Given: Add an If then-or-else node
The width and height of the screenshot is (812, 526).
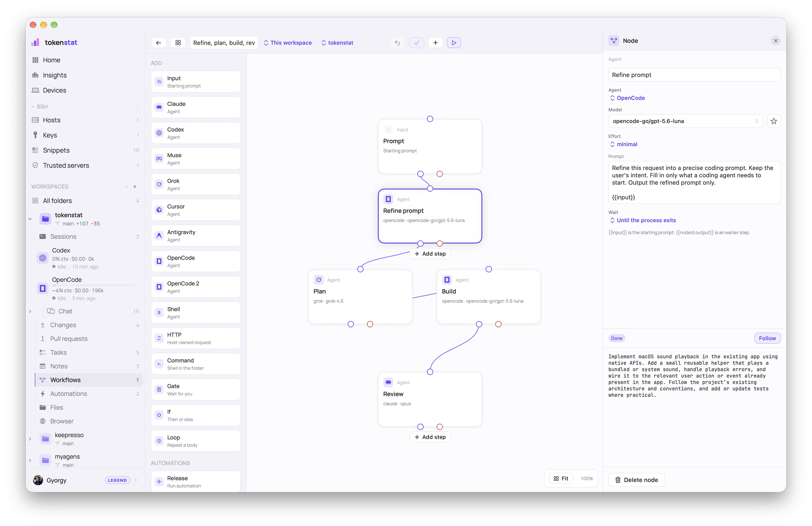Looking at the screenshot, I should click(196, 415).
